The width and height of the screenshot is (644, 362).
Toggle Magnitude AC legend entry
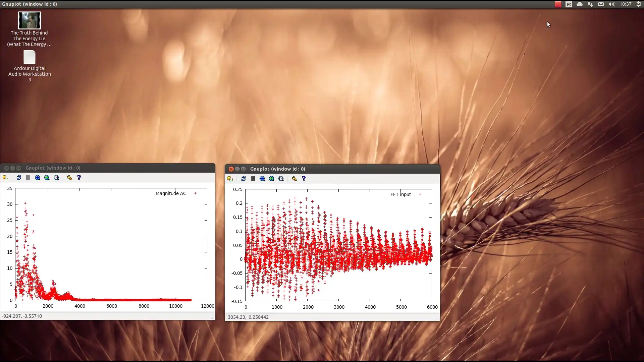[x=171, y=193]
